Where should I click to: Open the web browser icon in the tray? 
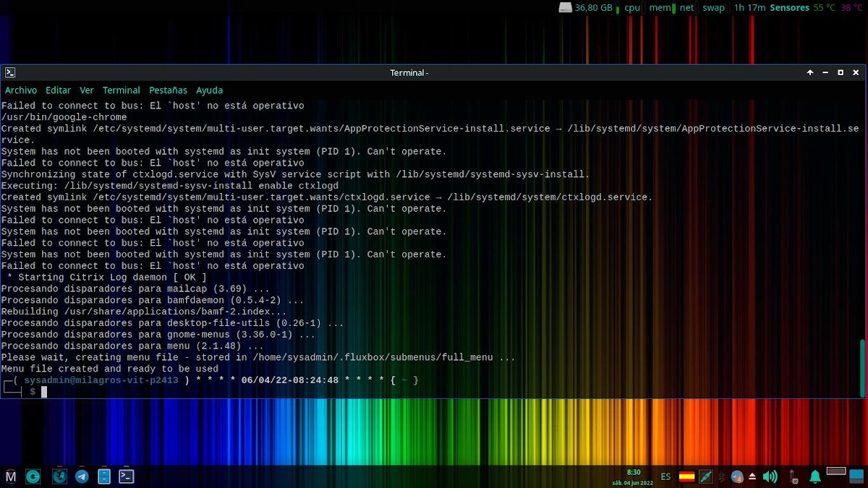click(736, 476)
